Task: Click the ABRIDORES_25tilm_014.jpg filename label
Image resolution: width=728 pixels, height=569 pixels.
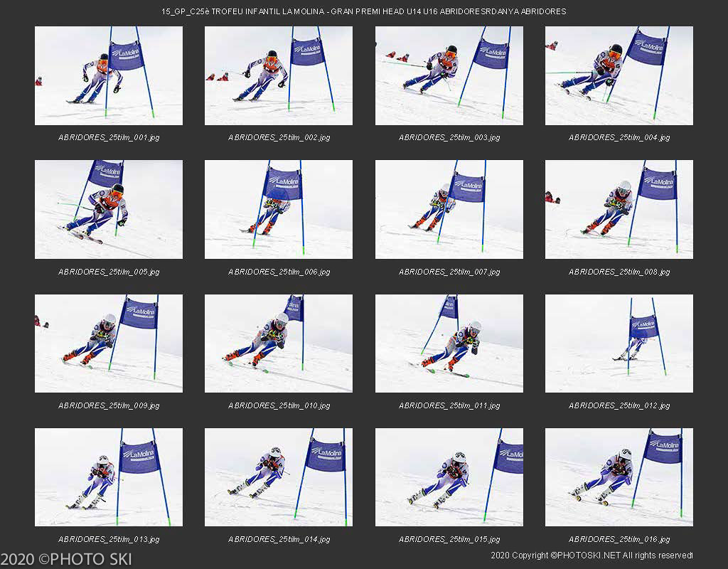Action: tap(279, 539)
